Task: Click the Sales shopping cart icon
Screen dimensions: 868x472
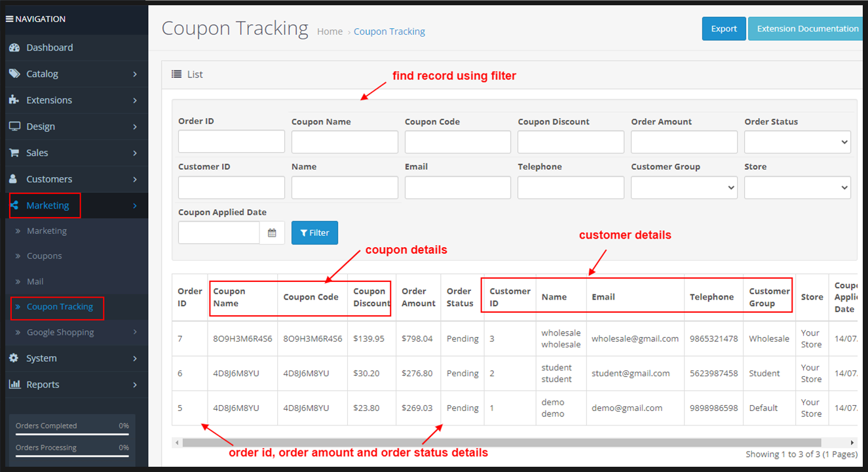Action: pyautogui.click(x=14, y=153)
